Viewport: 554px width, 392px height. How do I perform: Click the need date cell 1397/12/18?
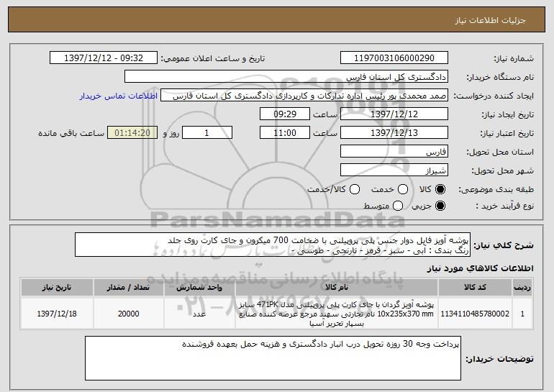57,314
